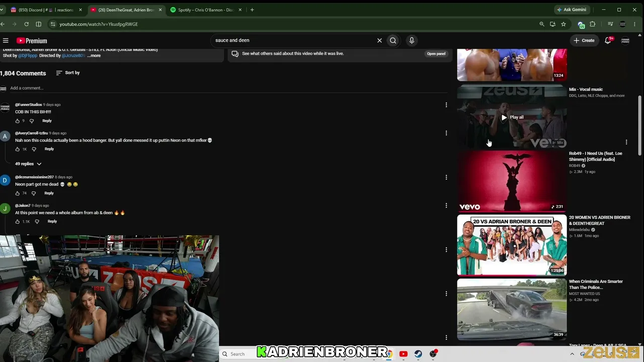Show hidden system tray icons
Viewport: 644px width, 362px height.
(x=572, y=354)
